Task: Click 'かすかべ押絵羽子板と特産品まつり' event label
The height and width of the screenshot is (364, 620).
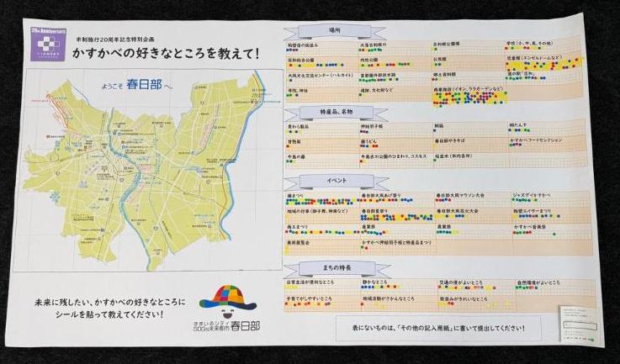Action: pyautogui.click(x=396, y=242)
